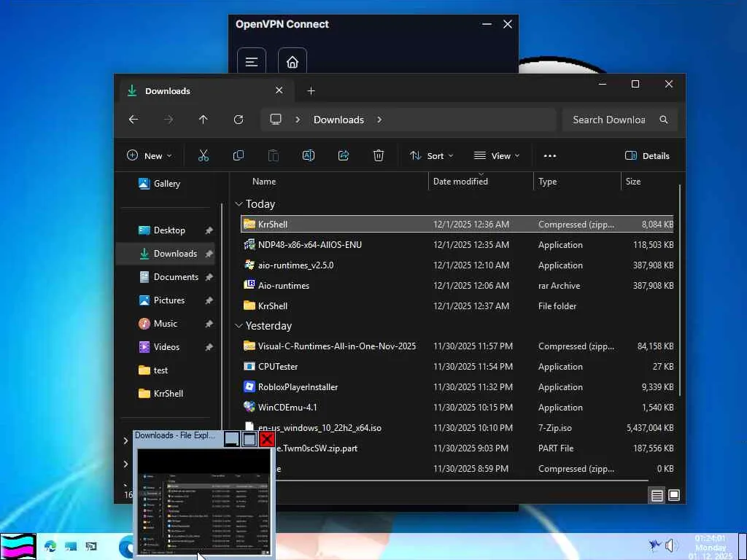This screenshot has width=747, height=560.
Task: Click the This PC monitor icon in the address bar
Action: pyautogui.click(x=275, y=120)
